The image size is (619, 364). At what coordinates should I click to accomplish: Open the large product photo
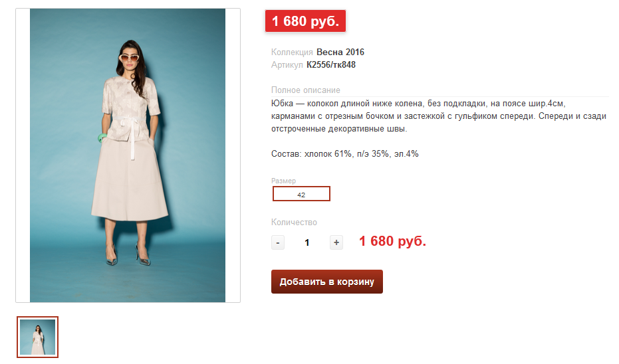(128, 155)
